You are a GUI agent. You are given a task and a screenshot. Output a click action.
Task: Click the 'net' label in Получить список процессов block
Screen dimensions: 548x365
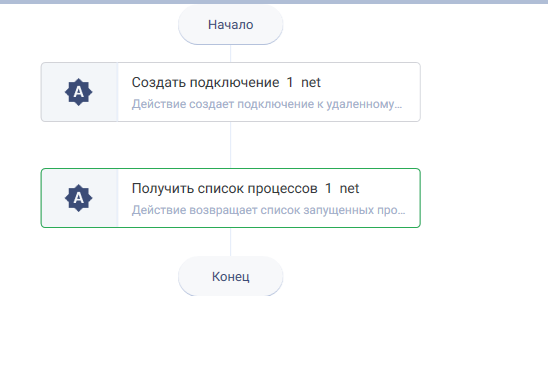click(x=349, y=188)
